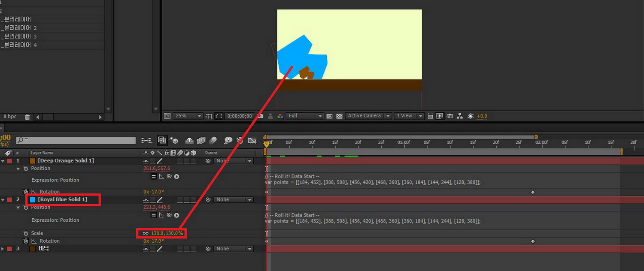Click project color depth 8 bpc

point(10,117)
